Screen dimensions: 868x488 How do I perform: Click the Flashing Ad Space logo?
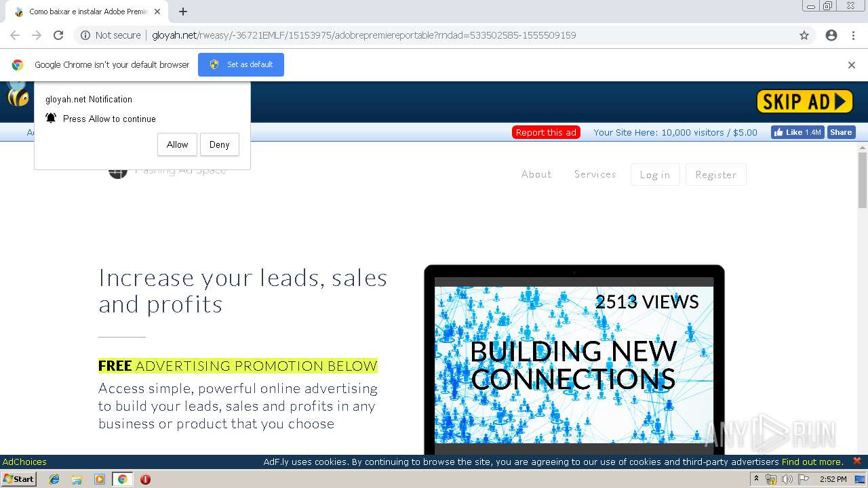[167, 170]
